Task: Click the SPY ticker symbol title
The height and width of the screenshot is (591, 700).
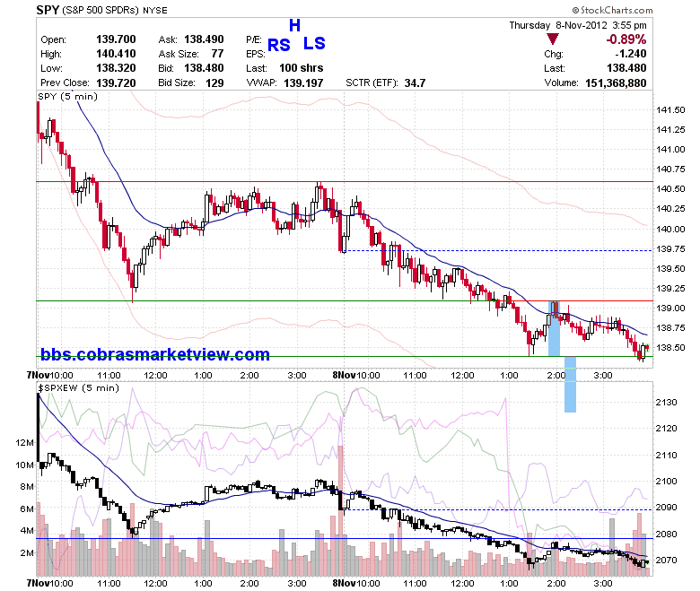Action: coord(48,10)
